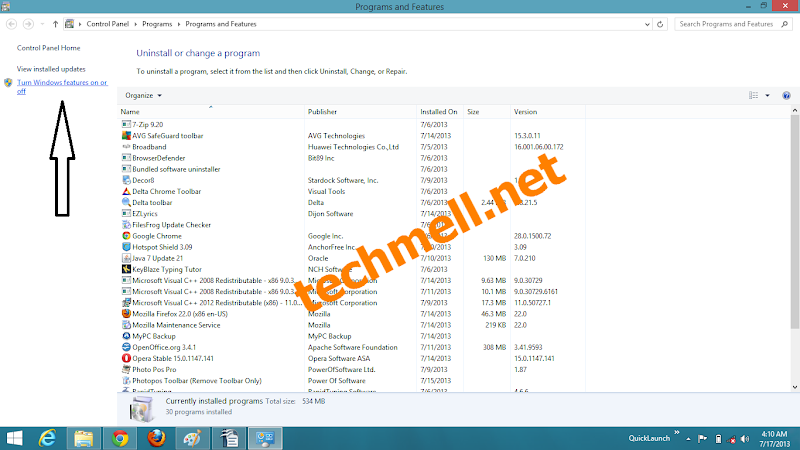Click the Broadband program icon
Viewport: 800px width, 450px height.
[x=126, y=146]
